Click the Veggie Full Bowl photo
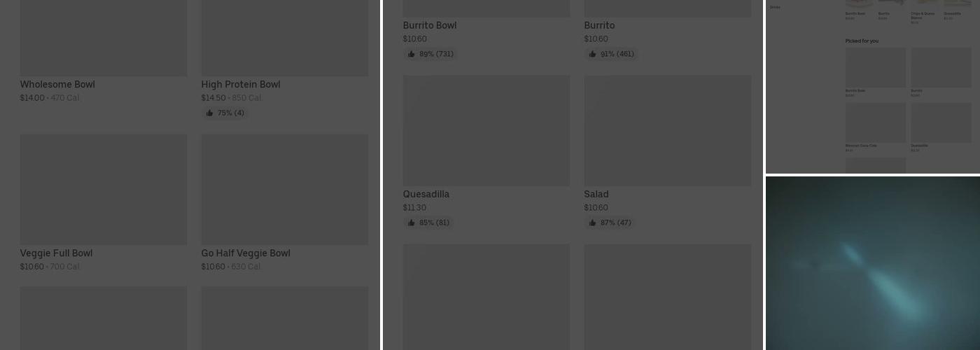 coord(103,190)
